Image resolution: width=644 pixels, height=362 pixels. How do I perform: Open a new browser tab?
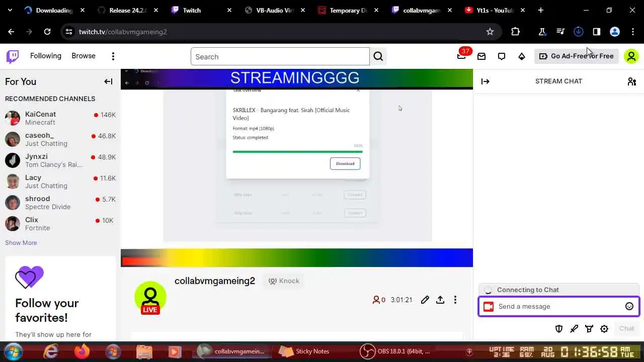541,10
